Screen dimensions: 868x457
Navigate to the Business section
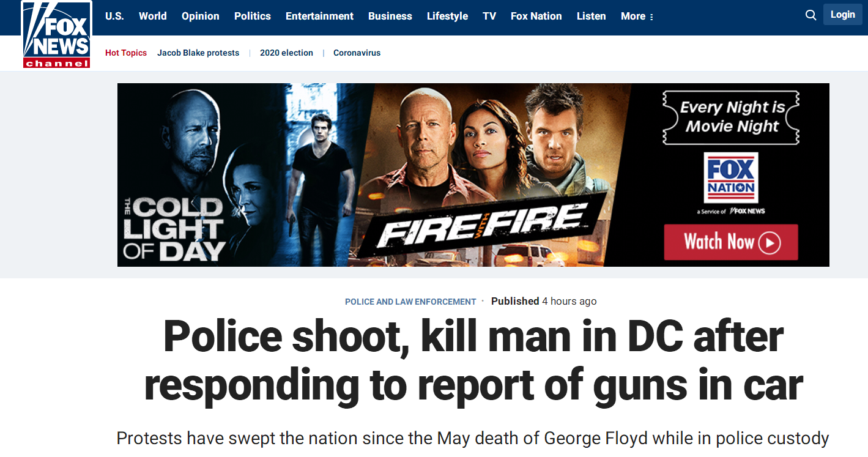point(390,17)
